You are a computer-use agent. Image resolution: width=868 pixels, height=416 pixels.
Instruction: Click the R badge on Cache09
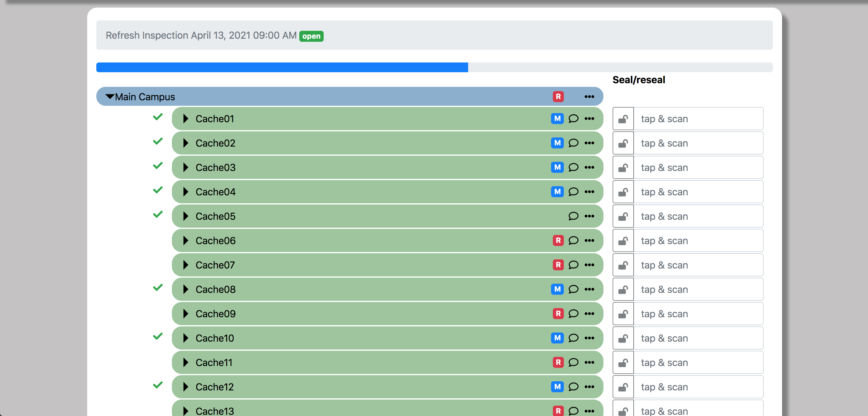click(558, 314)
